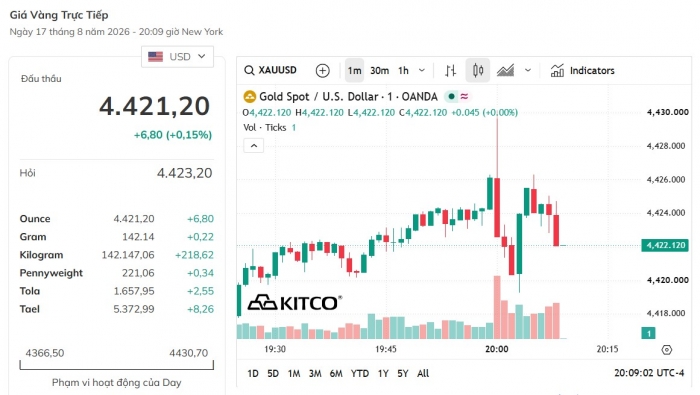This screenshot has height=395, width=700.
Task: Select the 1h interval button
Action: tap(403, 71)
